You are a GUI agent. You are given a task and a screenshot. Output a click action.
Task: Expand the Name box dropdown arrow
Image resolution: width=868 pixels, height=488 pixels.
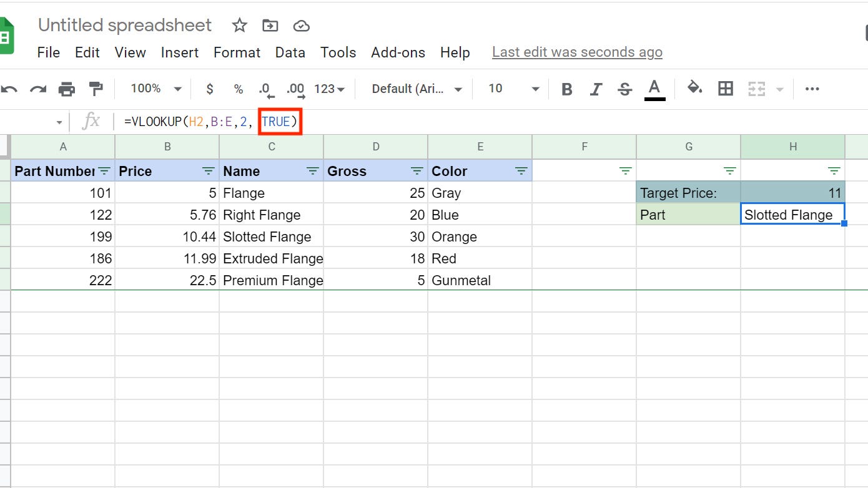point(59,122)
